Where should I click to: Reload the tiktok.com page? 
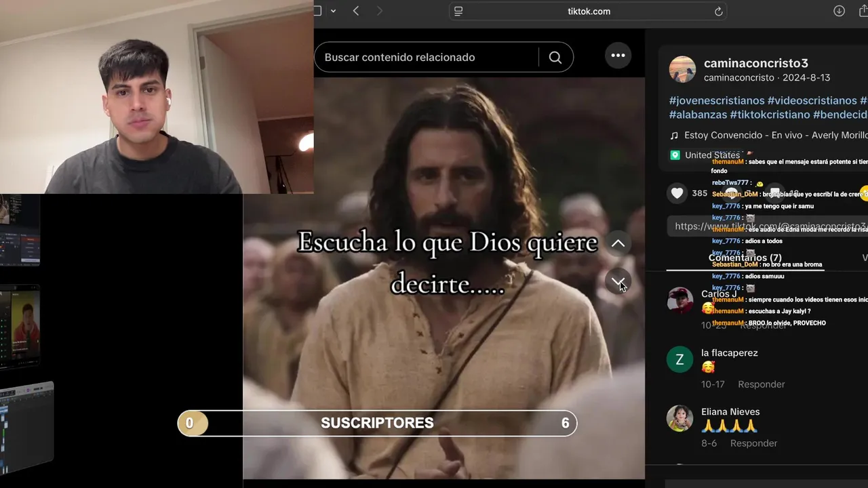719,11
